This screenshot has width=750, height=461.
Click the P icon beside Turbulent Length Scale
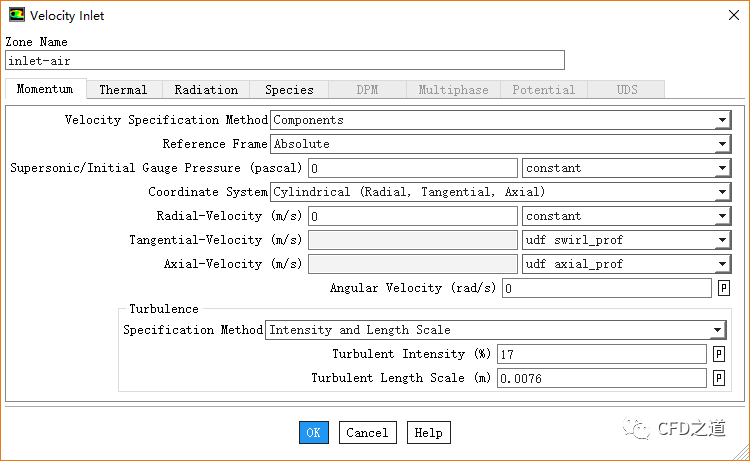[718, 378]
